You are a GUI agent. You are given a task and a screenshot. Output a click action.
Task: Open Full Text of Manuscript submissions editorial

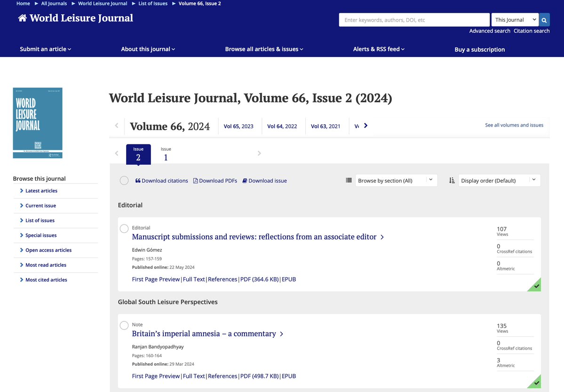pos(193,280)
